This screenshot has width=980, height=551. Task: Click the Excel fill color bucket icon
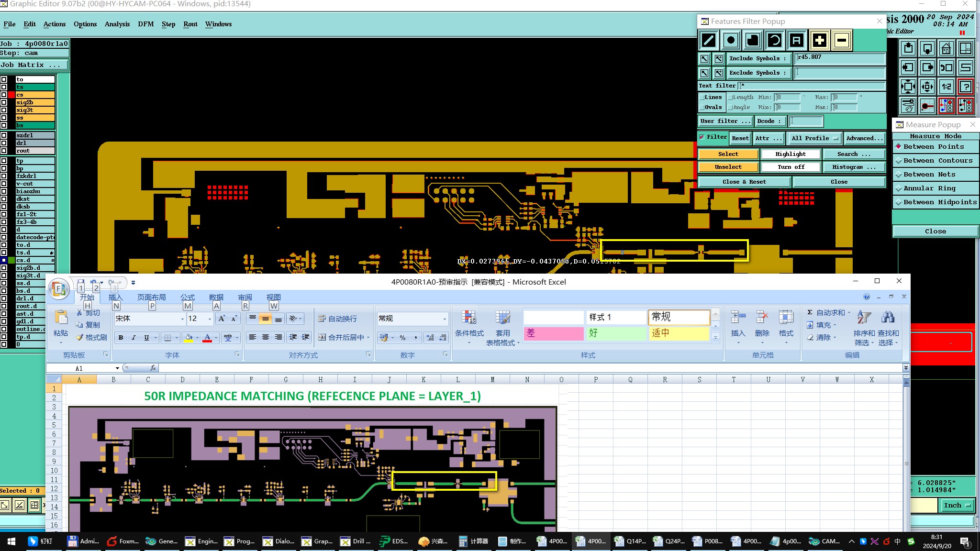click(189, 338)
